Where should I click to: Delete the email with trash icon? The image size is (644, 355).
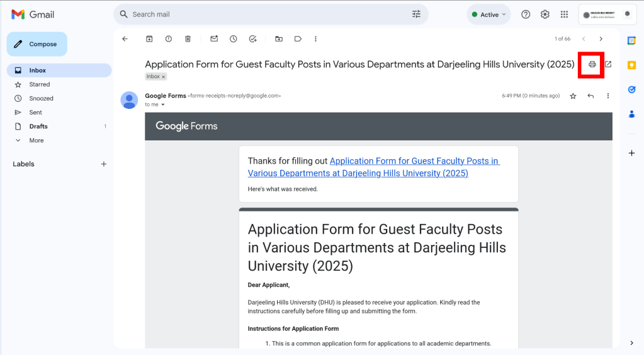188,39
